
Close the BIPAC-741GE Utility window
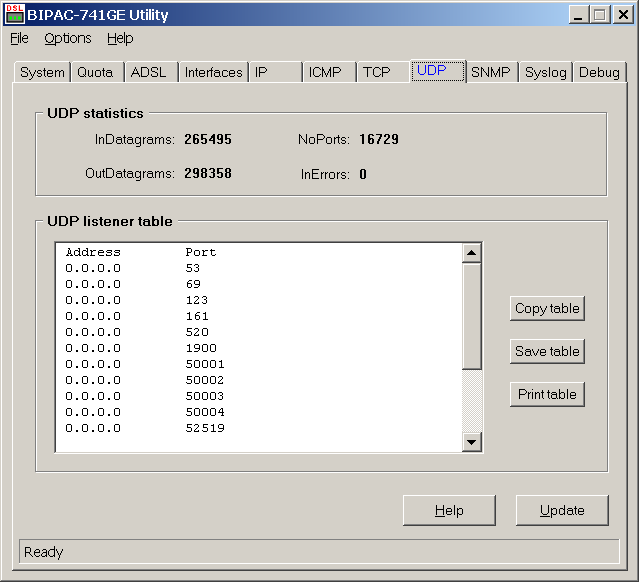(623, 15)
